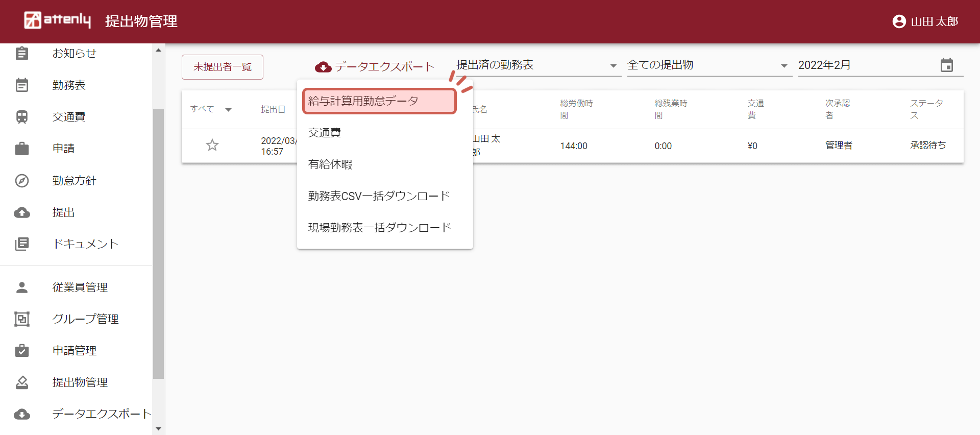
Task: Open user account icon for 山田 太郎
Action: (899, 21)
